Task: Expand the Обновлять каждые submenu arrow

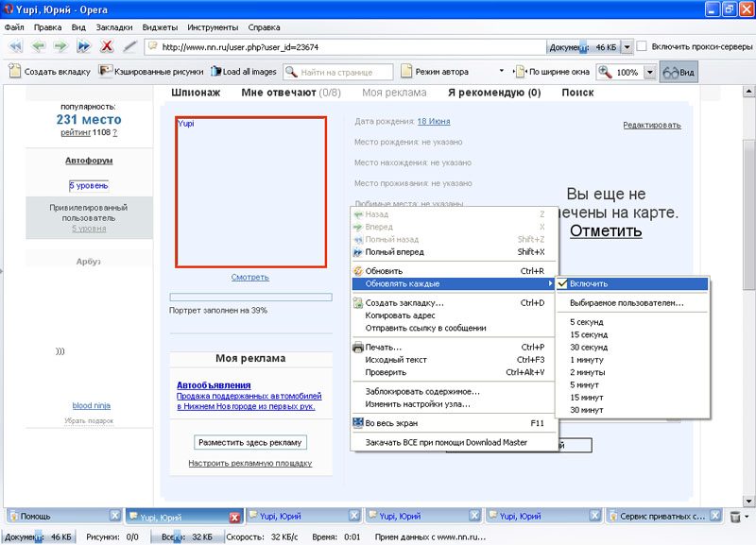Action: (550, 283)
